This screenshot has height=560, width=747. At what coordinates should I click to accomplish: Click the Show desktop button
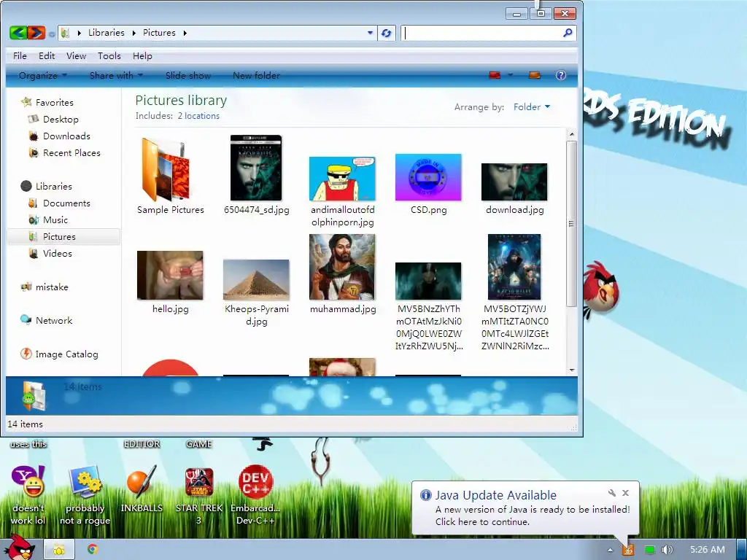742,550
